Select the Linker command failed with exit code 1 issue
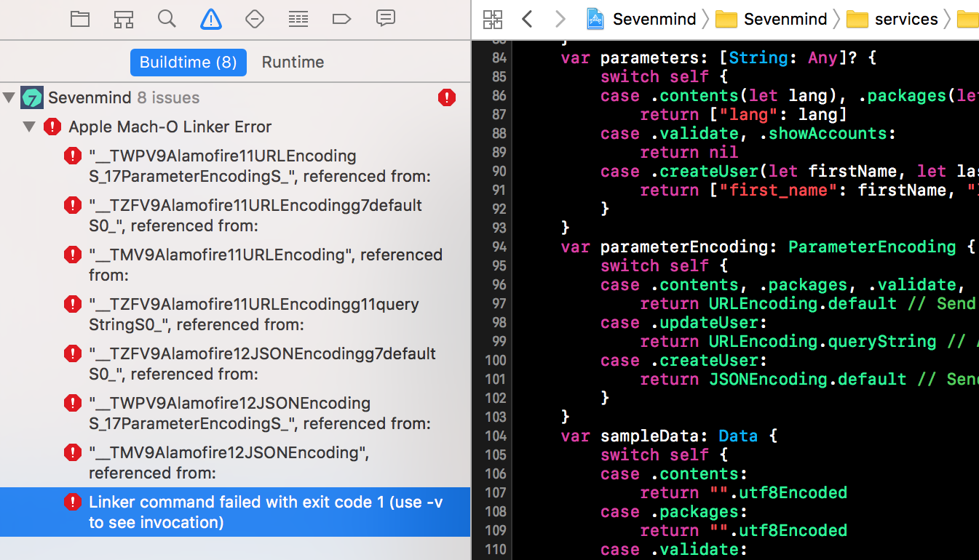The image size is (979, 560). coord(235,512)
